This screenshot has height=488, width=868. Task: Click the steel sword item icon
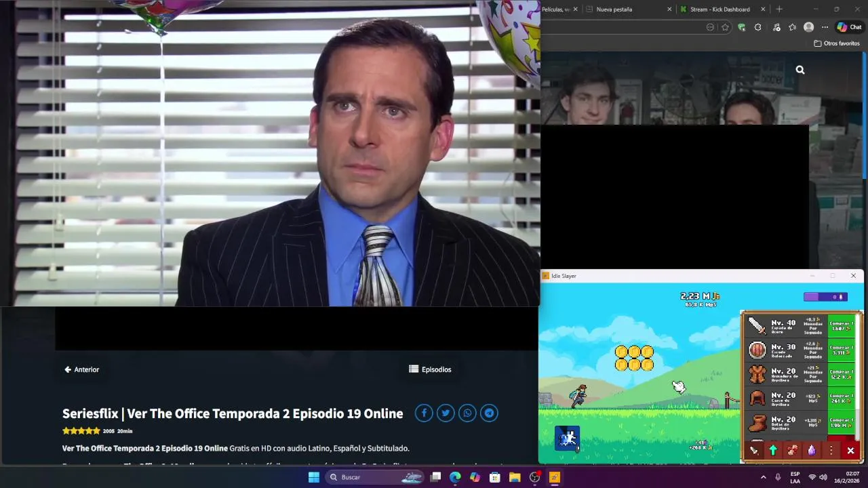(x=757, y=327)
